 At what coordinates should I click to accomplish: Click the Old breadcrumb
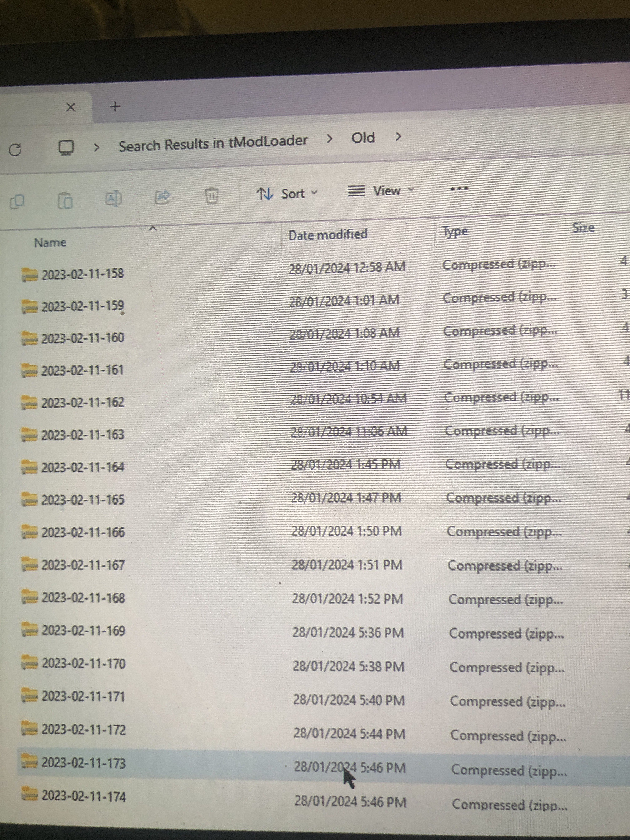point(363,137)
